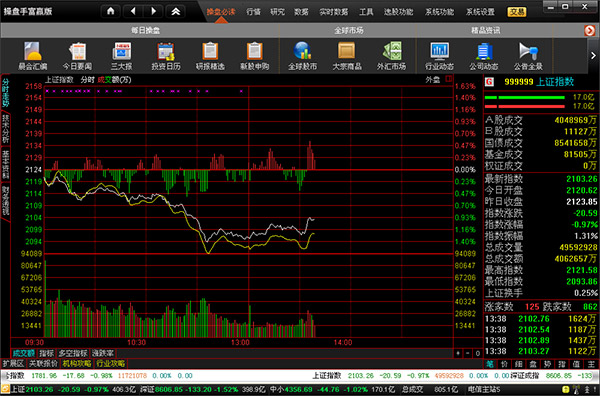Select the 多空指标 tab
The image size is (600, 396).
tap(73, 353)
